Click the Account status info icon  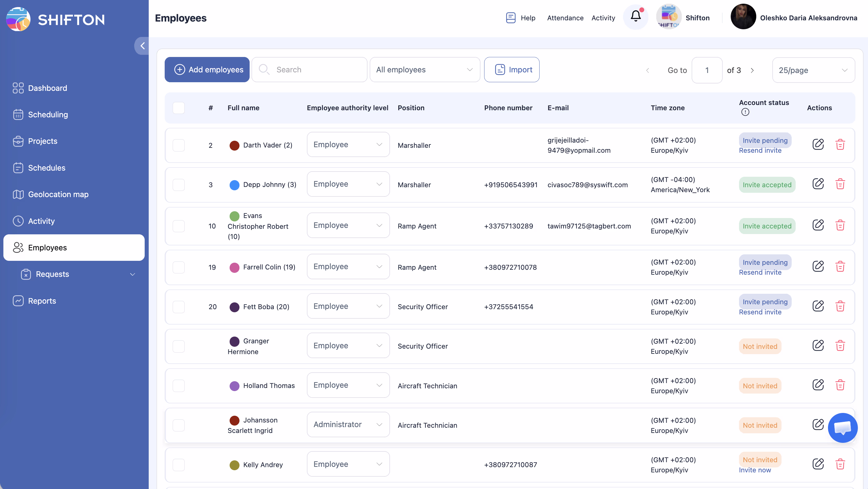point(745,112)
